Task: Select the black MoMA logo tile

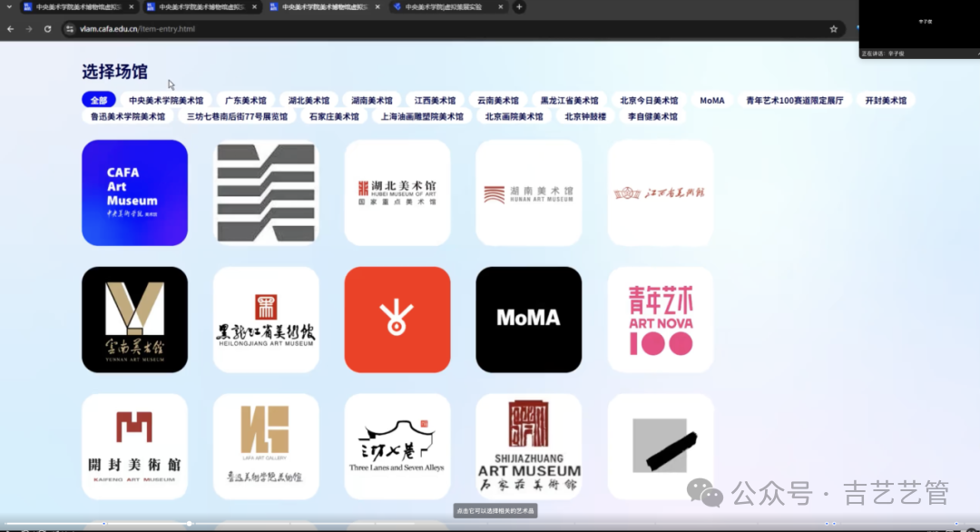Action: (x=528, y=320)
